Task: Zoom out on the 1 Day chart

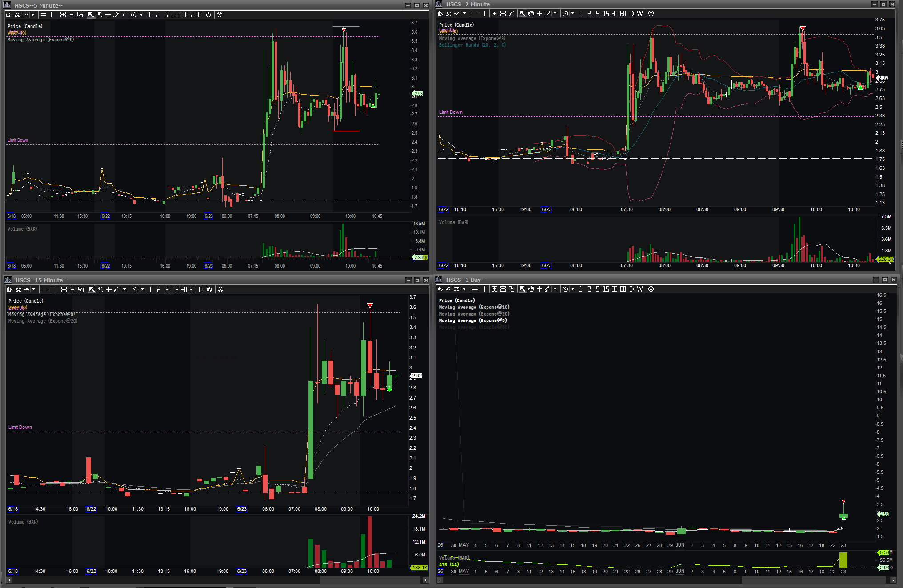Action: point(503,289)
